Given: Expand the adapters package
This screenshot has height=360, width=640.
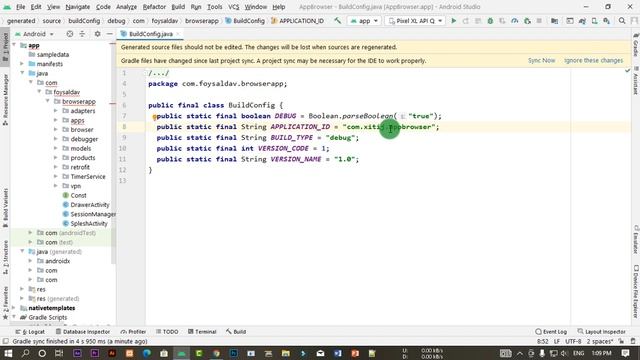Looking at the screenshot, I should (56, 111).
